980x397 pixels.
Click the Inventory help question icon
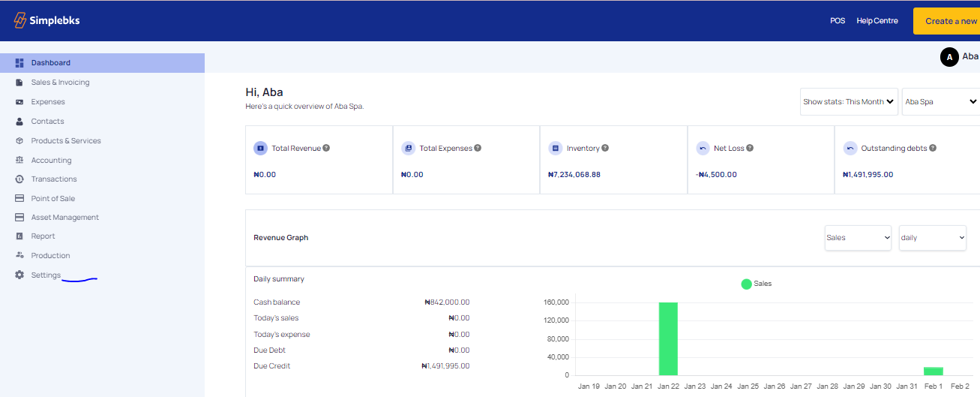click(x=605, y=148)
